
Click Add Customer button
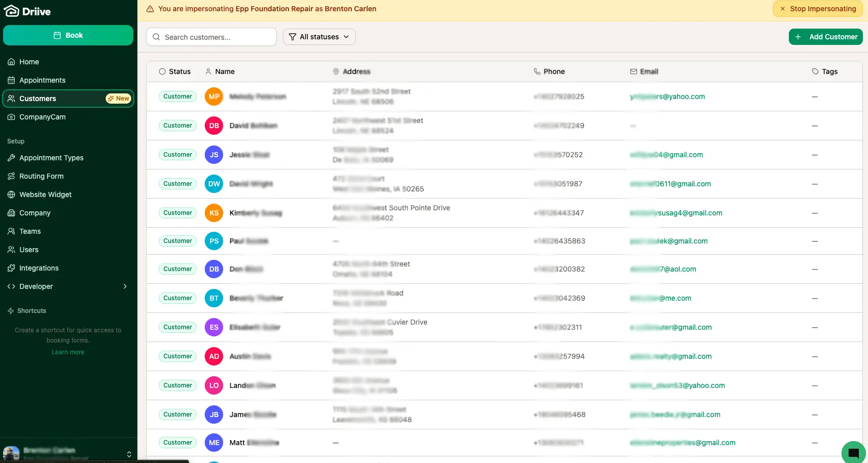(x=826, y=37)
